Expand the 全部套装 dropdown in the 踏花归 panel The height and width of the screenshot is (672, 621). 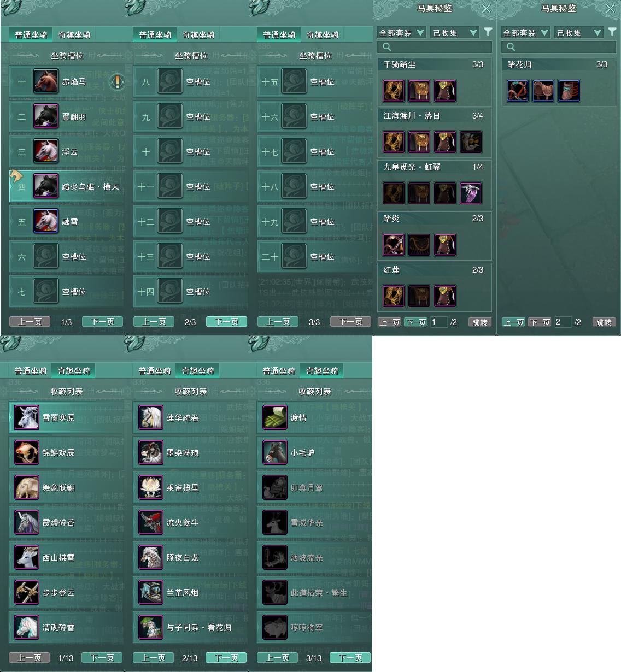click(x=526, y=33)
